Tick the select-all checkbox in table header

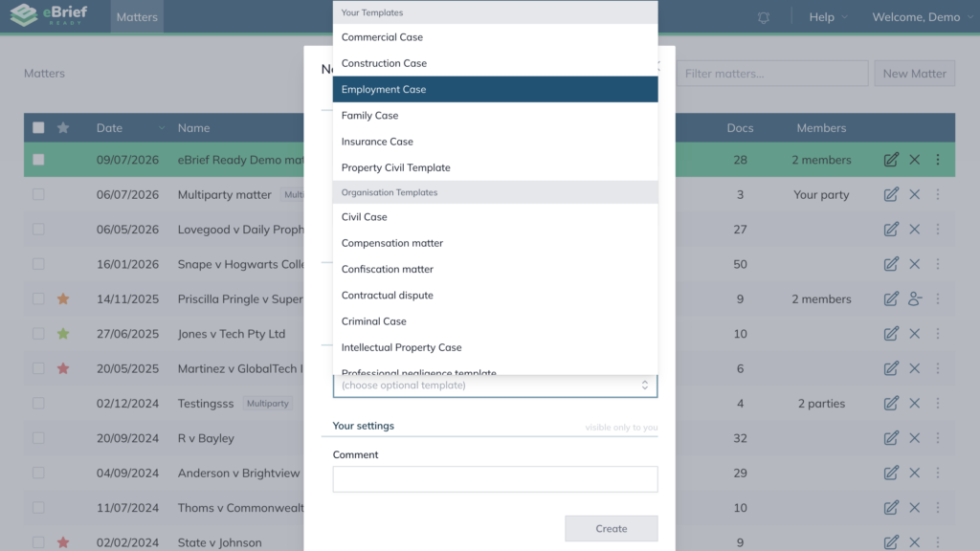[38, 127]
